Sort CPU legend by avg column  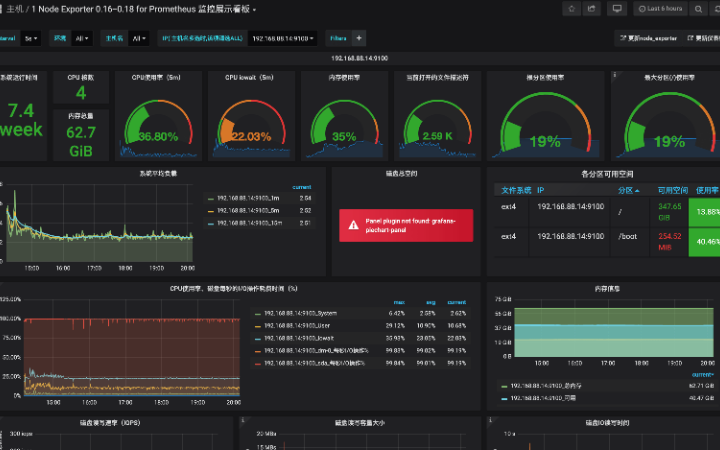[x=430, y=302]
